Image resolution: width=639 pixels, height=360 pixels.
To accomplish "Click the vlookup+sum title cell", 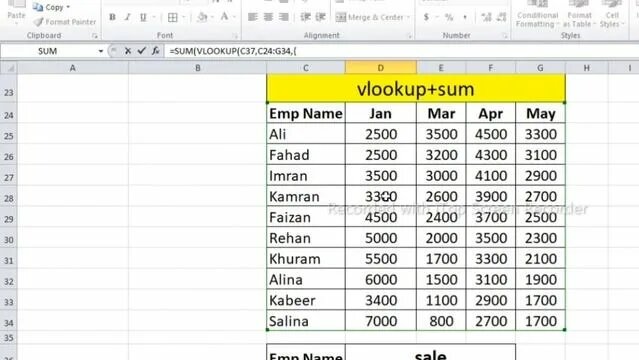I will [416, 88].
